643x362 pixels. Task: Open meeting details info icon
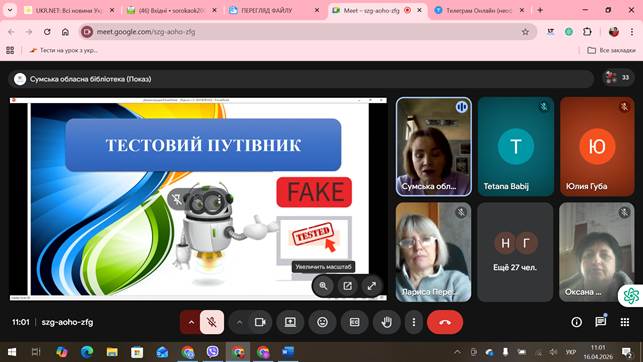point(577,322)
